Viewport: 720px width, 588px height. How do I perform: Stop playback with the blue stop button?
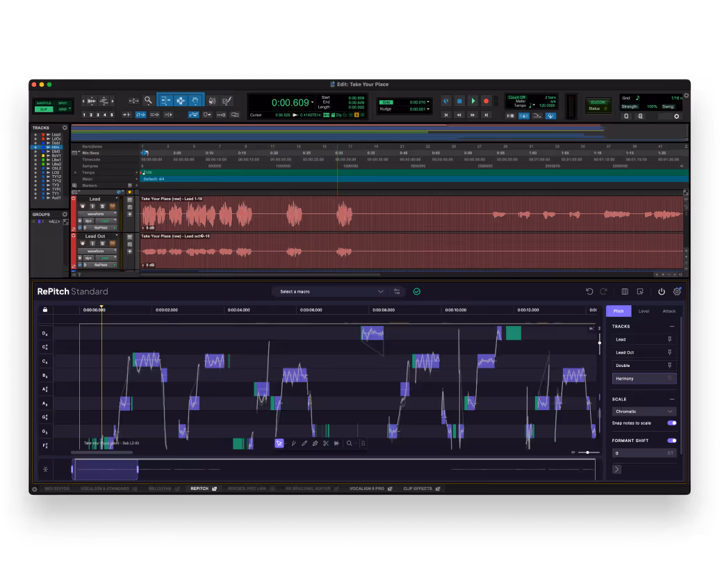(459, 101)
